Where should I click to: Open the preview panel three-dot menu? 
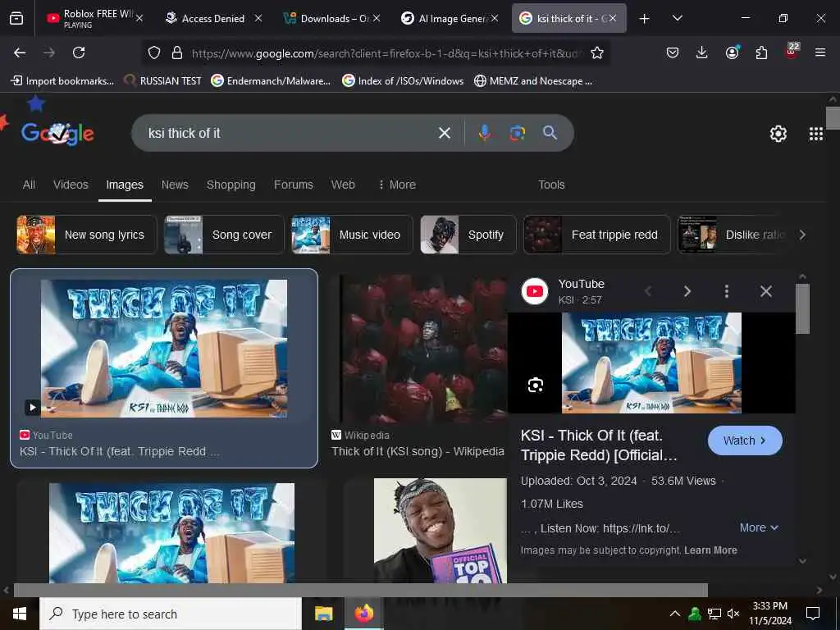(727, 291)
